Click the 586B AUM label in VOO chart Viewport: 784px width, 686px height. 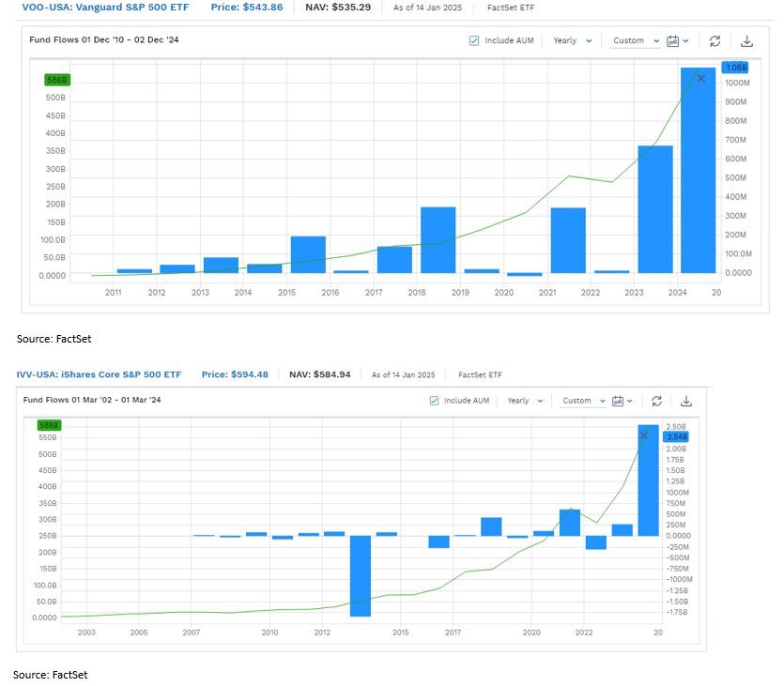(x=57, y=80)
